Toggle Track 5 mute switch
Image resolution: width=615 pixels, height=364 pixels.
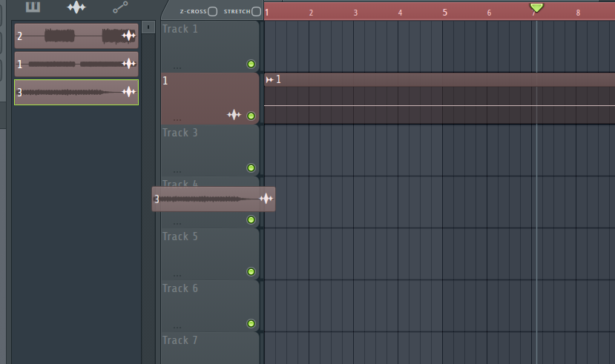[251, 272]
